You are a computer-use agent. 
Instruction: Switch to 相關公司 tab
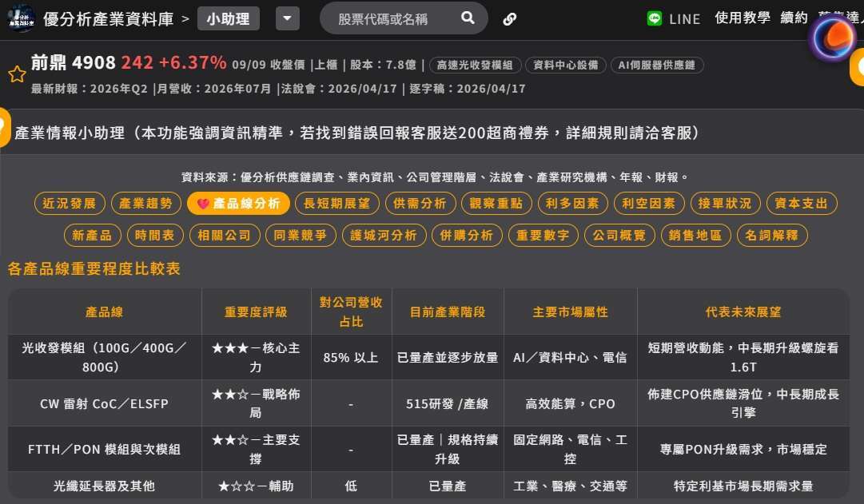[x=225, y=235]
